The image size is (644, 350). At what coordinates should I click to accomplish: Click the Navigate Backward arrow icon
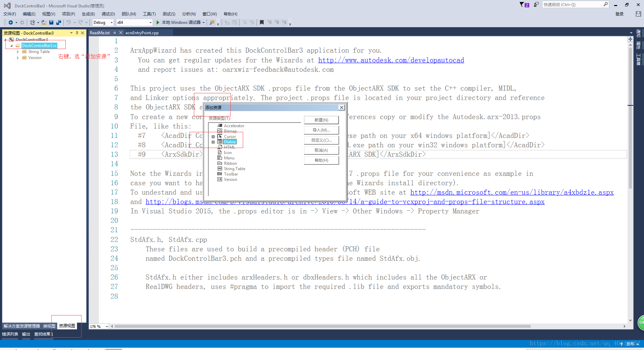[11, 22]
